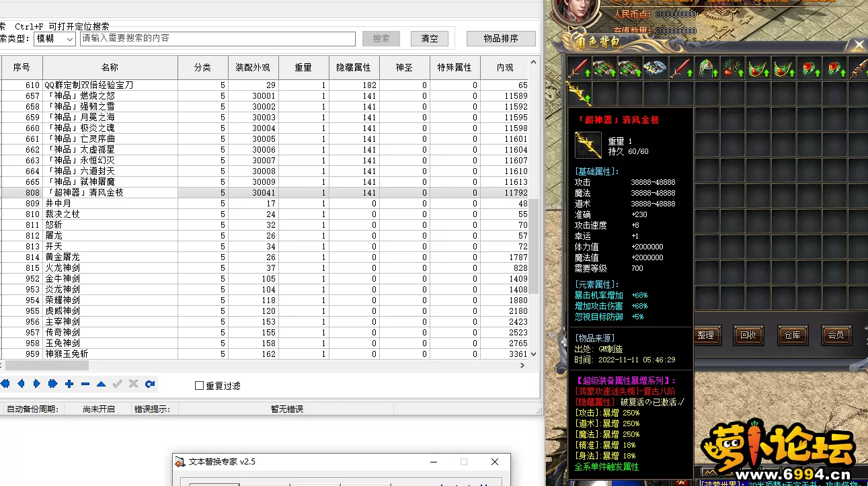Jump to first record navigator arrow

(5, 384)
